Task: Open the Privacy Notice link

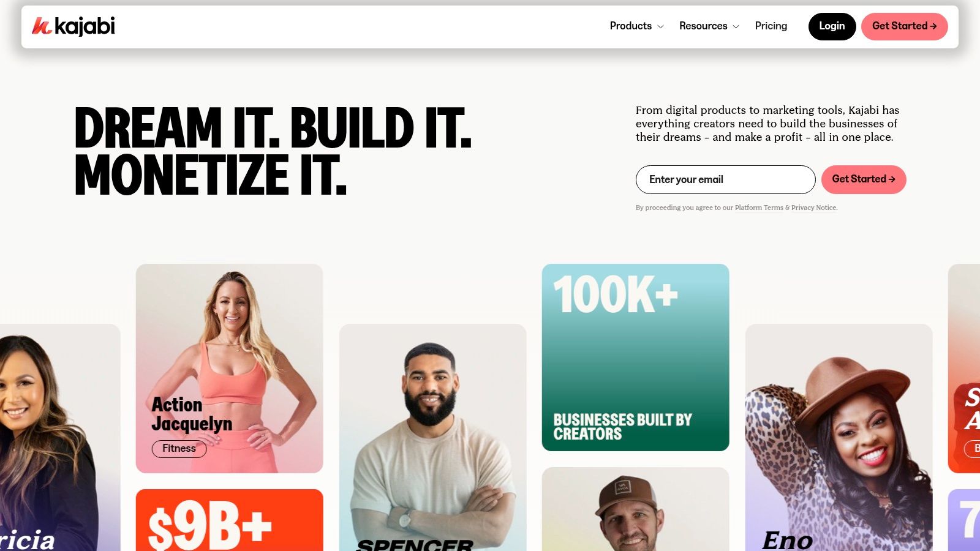Action: point(813,208)
